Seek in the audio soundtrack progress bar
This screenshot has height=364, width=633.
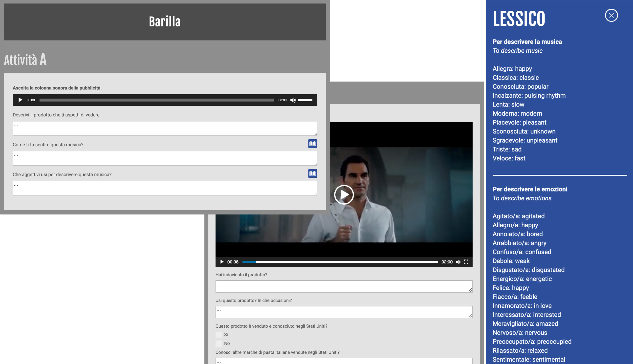[x=156, y=100]
